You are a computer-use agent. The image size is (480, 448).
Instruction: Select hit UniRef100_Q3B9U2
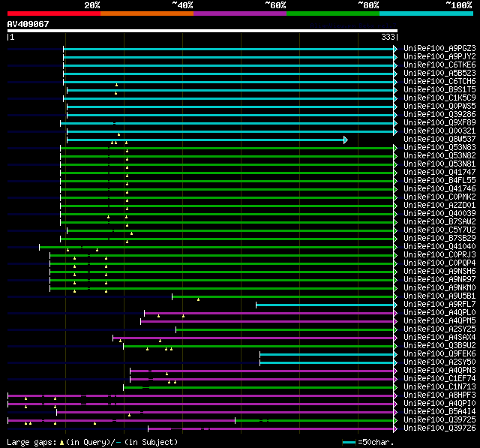click(x=439, y=346)
